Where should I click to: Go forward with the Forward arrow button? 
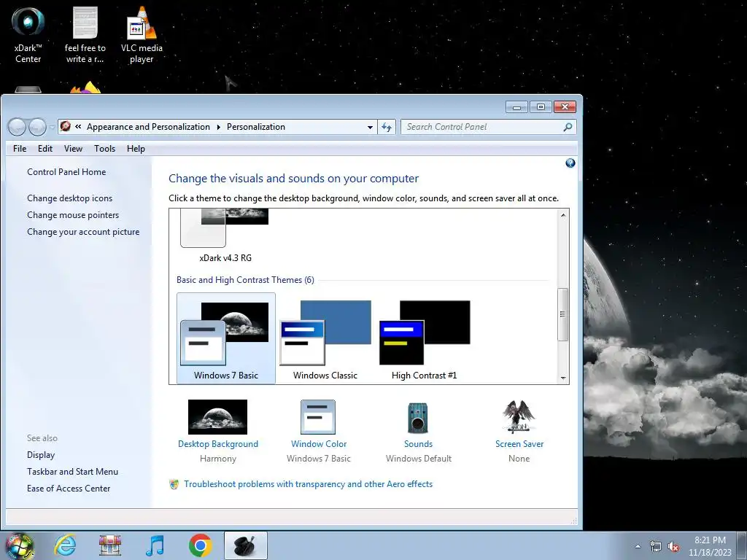point(37,127)
